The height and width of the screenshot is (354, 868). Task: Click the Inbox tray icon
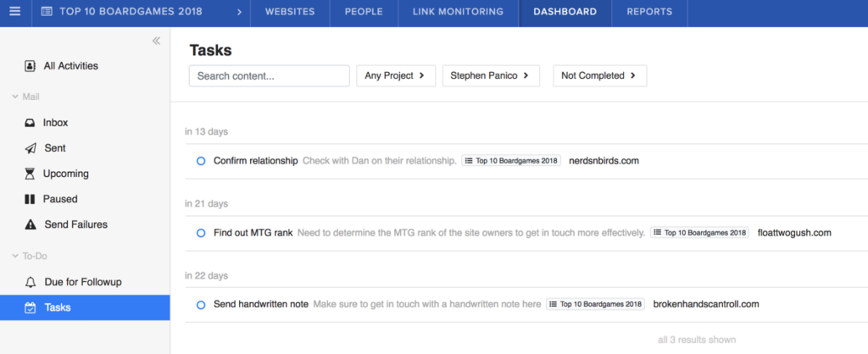[x=31, y=123]
